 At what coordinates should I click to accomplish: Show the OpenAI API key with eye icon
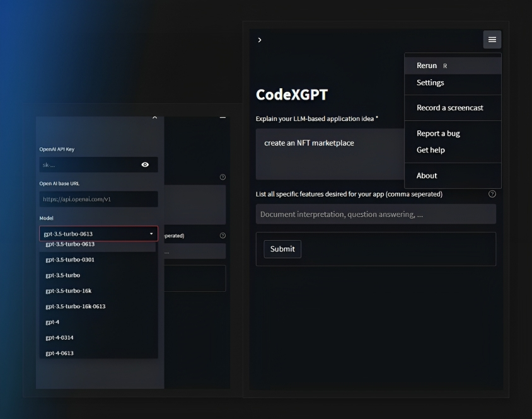click(145, 164)
